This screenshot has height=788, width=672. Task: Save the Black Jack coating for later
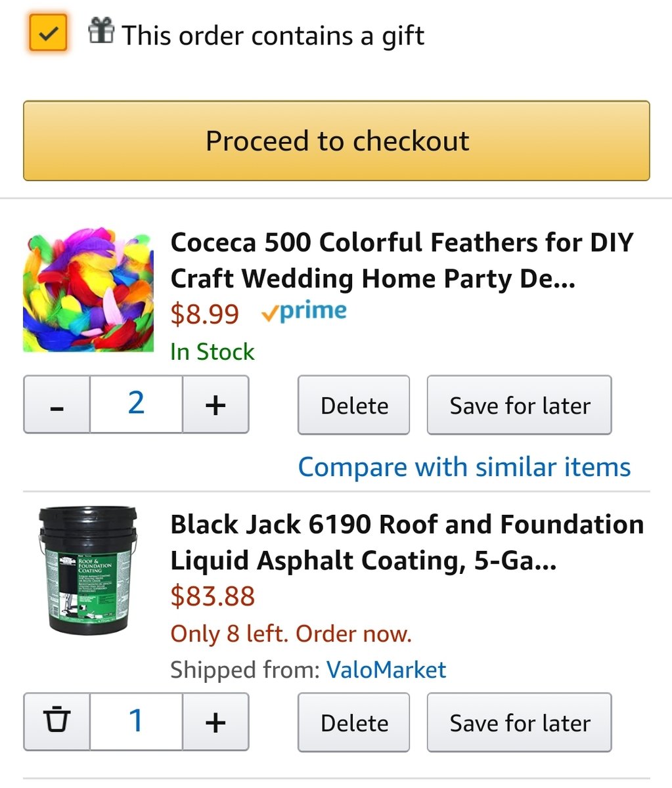[519, 722]
